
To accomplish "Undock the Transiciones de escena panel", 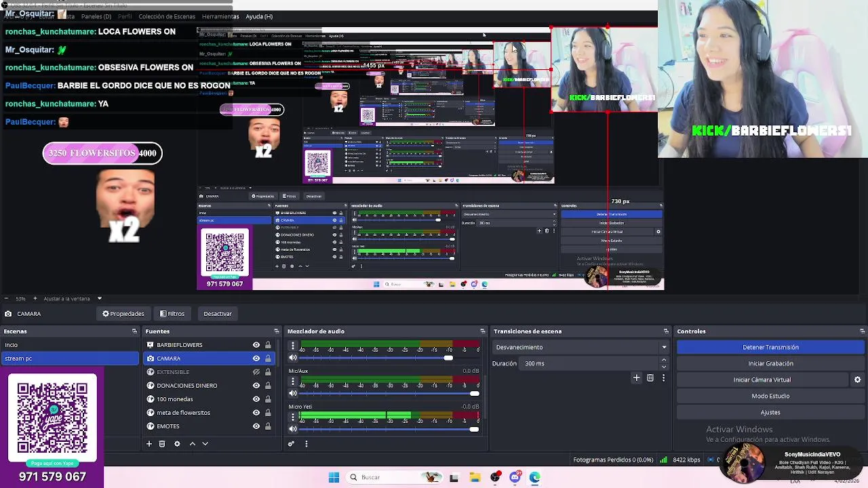I will (666, 331).
